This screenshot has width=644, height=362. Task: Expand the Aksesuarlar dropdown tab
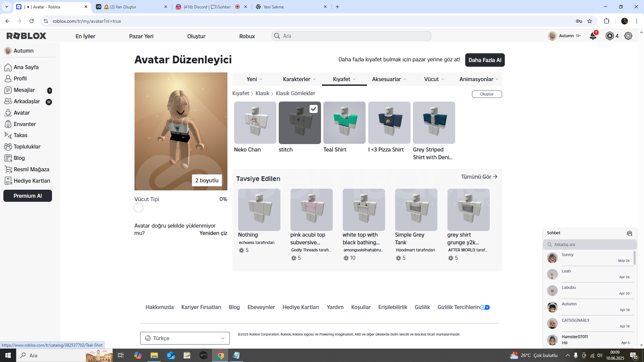click(x=389, y=79)
